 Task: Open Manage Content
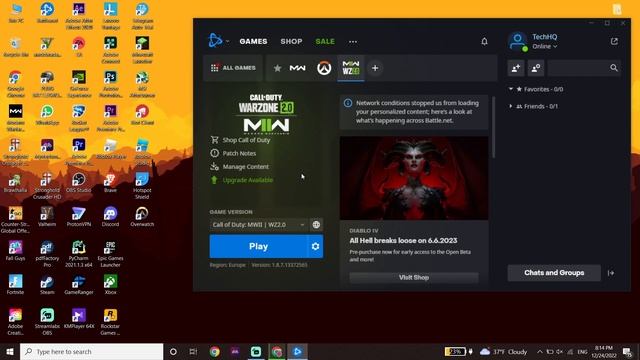[240, 167]
